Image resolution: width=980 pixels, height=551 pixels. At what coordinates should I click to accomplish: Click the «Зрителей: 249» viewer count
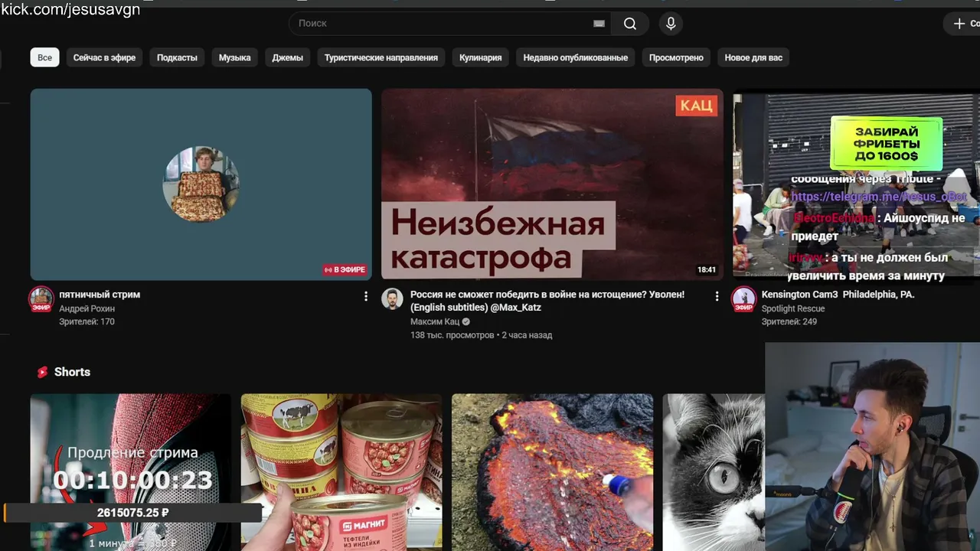point(789,322)
